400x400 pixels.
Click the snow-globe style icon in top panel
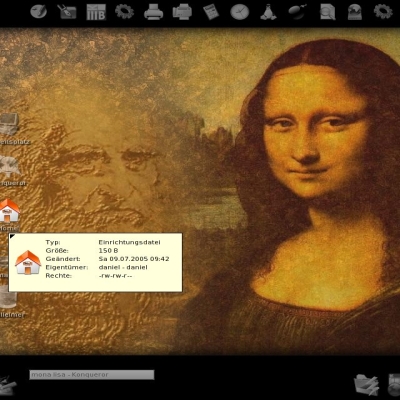pos(355,12)
